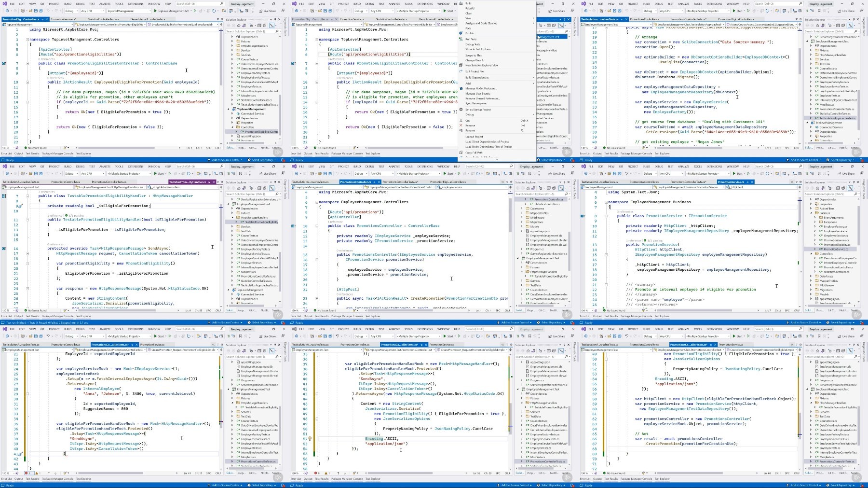This screenshot has height=488, width=868.
Task: Open Package Manager Console in the TopLevelManagementAPI window
Action: click(x=57, y=153)
